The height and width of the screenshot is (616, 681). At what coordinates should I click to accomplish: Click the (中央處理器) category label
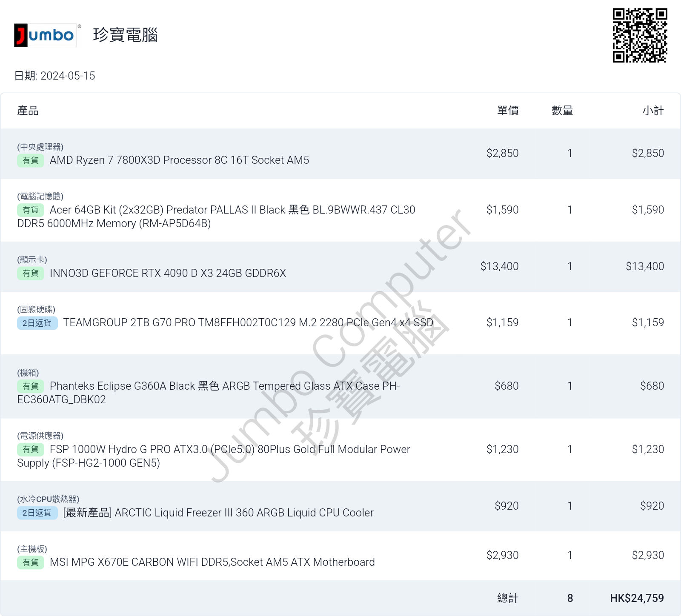tap(40, 147)
